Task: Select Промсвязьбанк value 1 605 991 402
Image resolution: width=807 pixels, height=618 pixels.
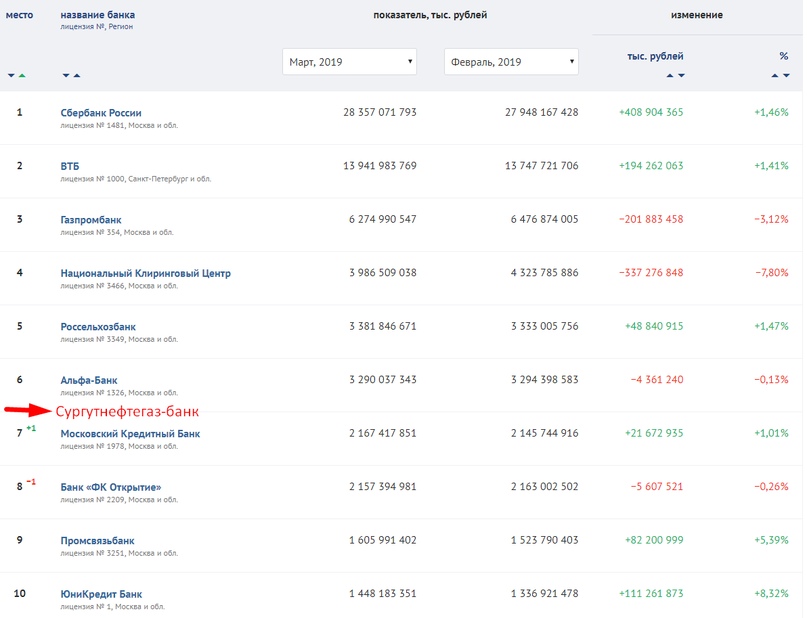Action: [x=383, y=540]
